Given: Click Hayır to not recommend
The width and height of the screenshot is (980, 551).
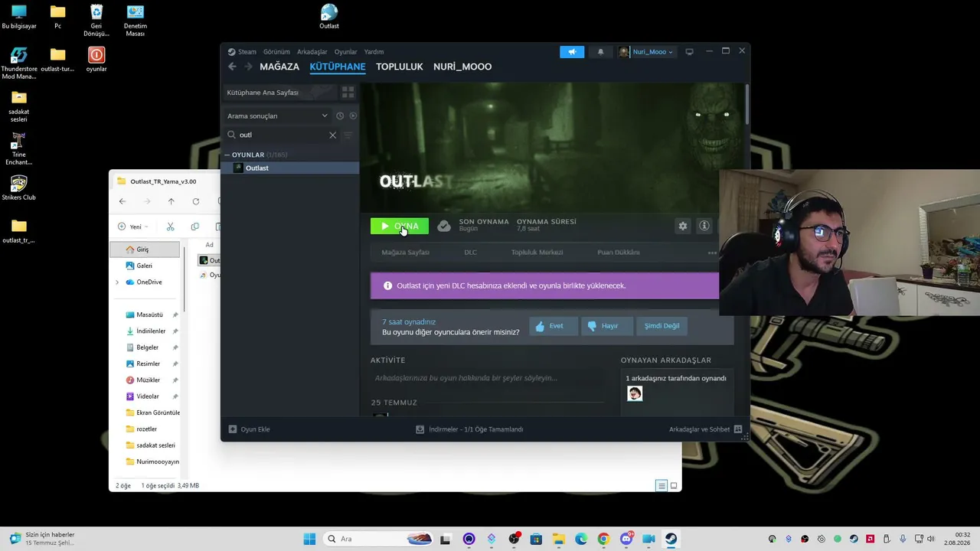Looking at the screenshot, I should pos(606,326).
